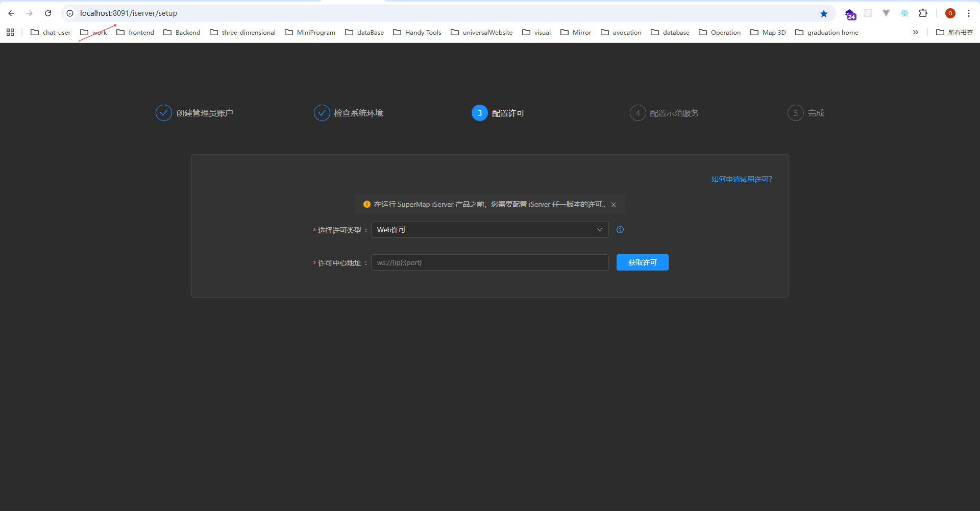Screen dimensions: 980x511
Task: Click the Vue devtools extension icon
Action: pos(886,13)
